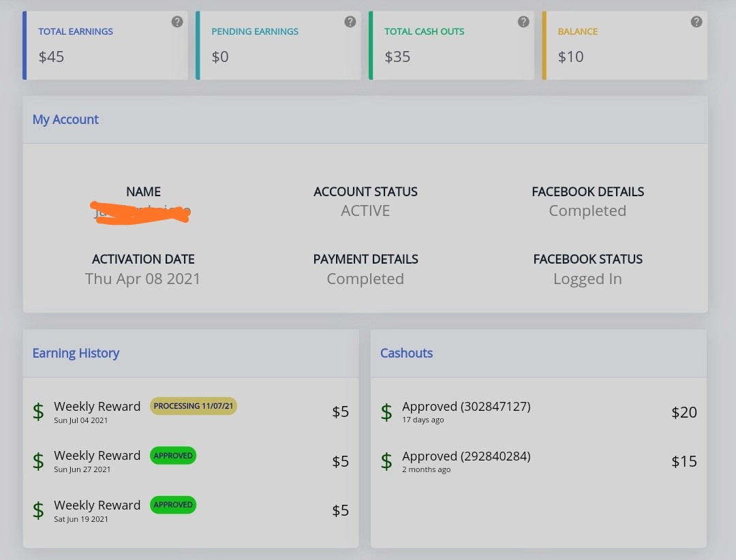Click dollar icon beside Approved (302847127) cashout

(386, 412)
